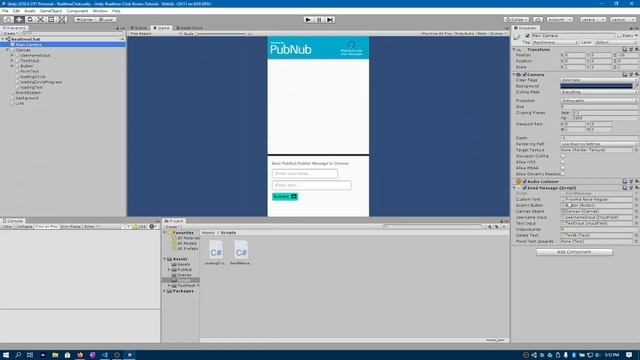640x360 pixels.
Task: Open Send Message script help icon
Action: 624,188
